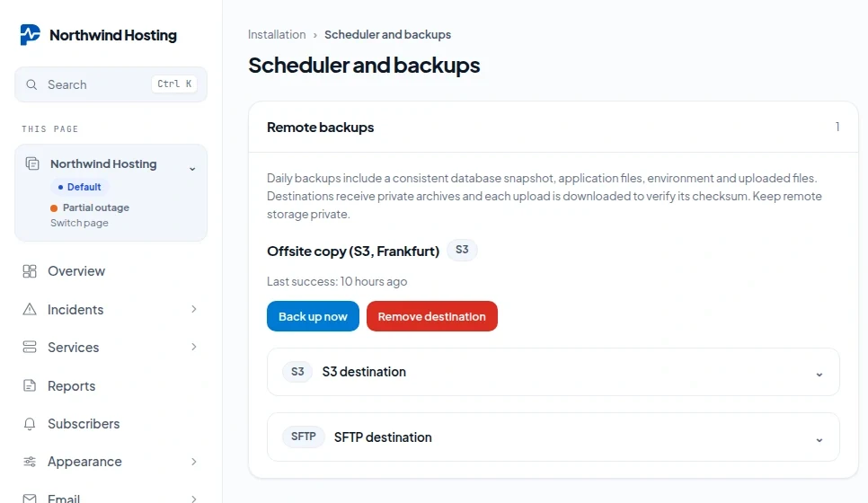Screen dimensions: 868x503
Task: Click the Services server icon
Action: [x=30, y=347]
